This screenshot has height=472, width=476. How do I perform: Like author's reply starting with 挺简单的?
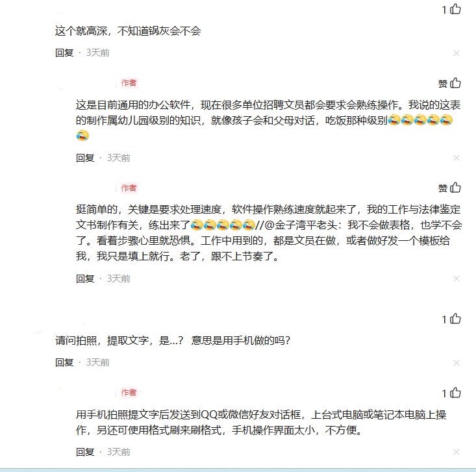tap(455, 188)
